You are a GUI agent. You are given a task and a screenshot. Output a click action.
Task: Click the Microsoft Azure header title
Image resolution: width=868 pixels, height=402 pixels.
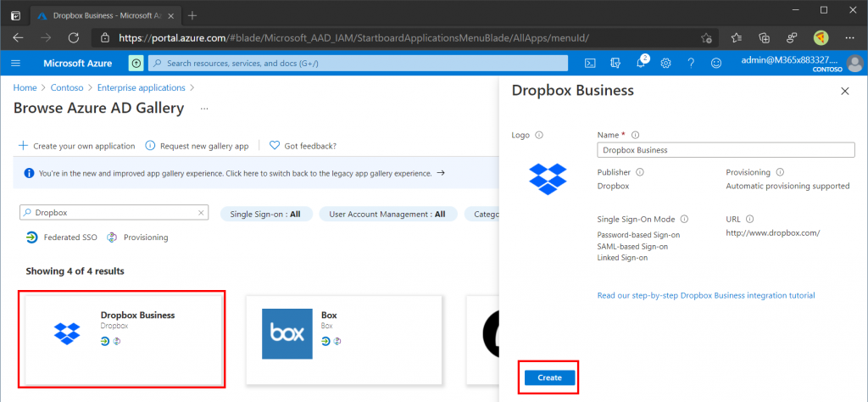click(x=77, y=63)
